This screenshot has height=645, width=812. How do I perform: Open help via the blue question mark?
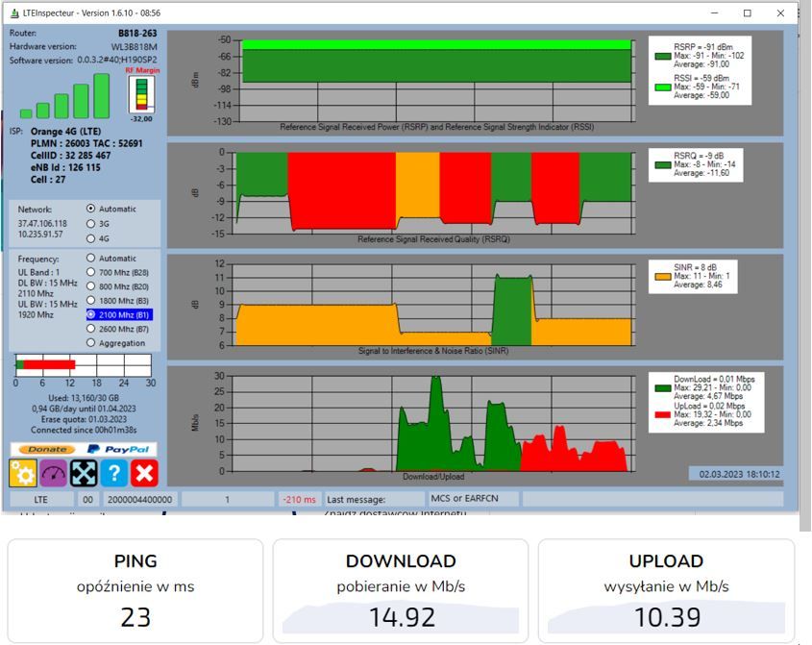point(114,473)
